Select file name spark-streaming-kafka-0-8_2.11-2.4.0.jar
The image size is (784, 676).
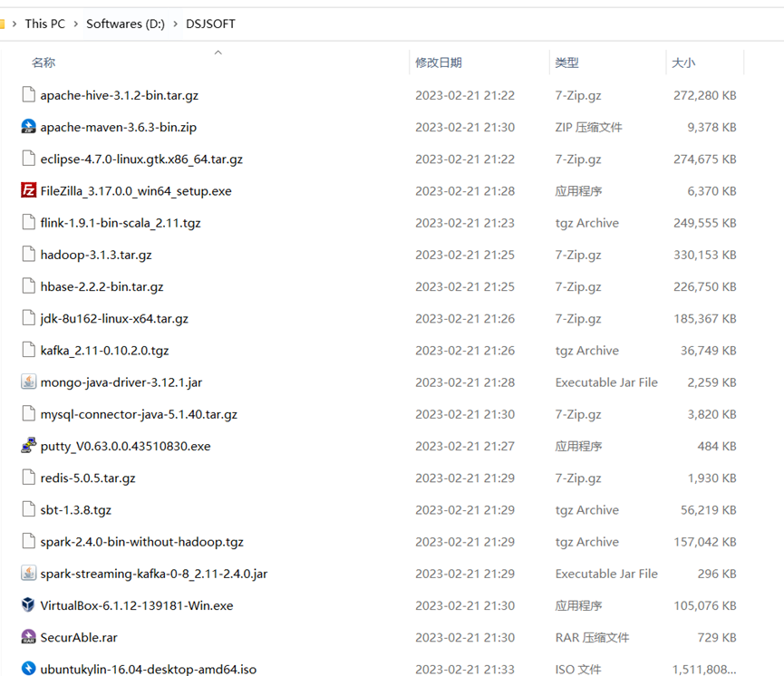(x=154, y=574)
